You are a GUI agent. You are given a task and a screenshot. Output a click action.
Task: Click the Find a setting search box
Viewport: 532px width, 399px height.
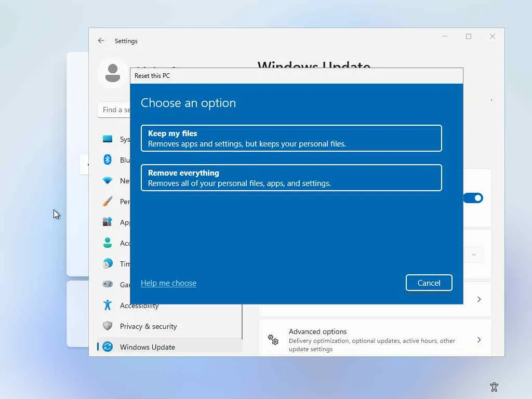114,110
